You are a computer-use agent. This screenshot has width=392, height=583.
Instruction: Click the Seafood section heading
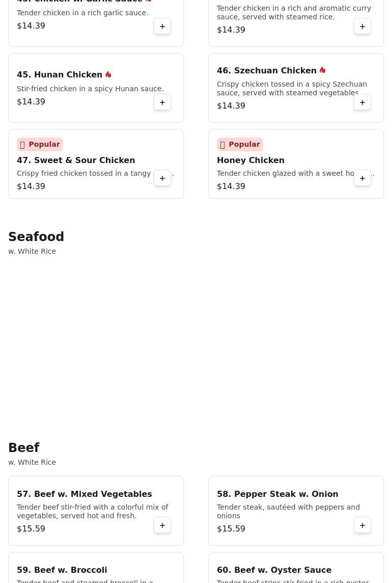coord(36,237)
